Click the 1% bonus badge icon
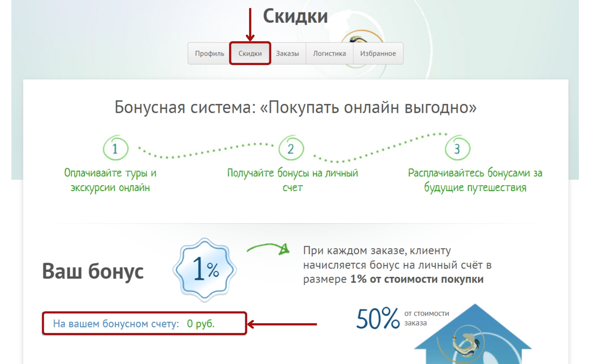 tap(205, 270)
